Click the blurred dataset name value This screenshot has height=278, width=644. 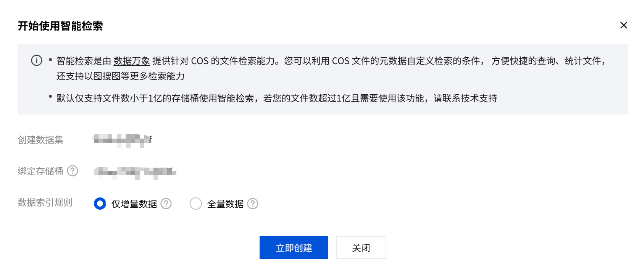coord(123,140)
